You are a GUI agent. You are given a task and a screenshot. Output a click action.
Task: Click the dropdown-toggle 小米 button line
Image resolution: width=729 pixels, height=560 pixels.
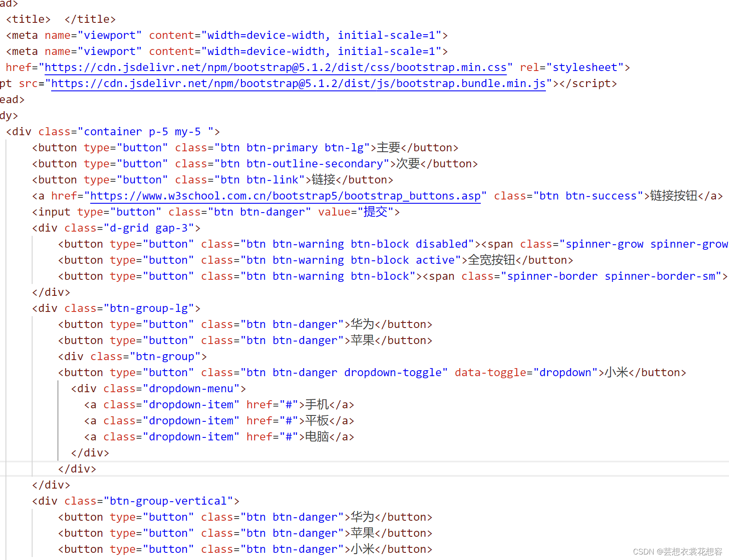click(x=372, y=373)
